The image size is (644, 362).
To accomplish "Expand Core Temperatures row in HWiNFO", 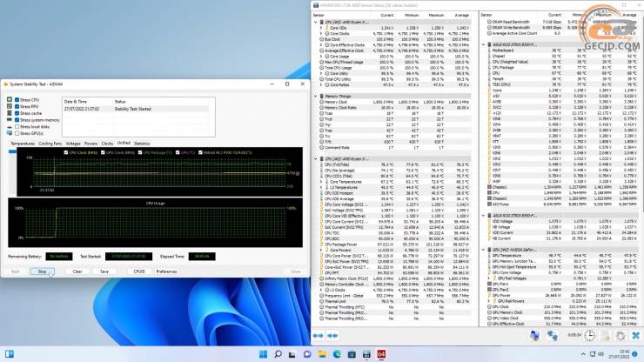I will 321,182.
